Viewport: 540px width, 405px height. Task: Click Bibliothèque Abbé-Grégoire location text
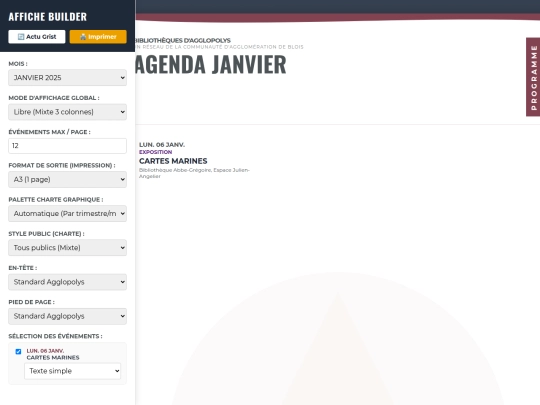pos(194,173)
